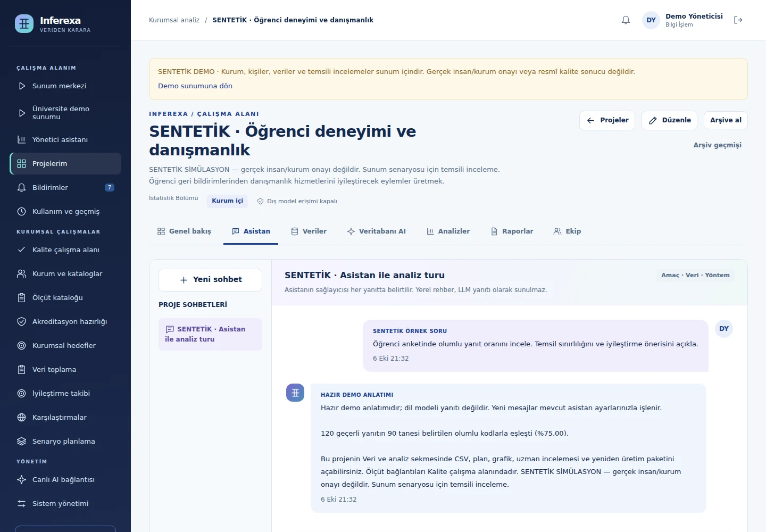Screen dimensions: 766x532
Task: Switch to Genel bakış tab
Action: coord(184,231)
